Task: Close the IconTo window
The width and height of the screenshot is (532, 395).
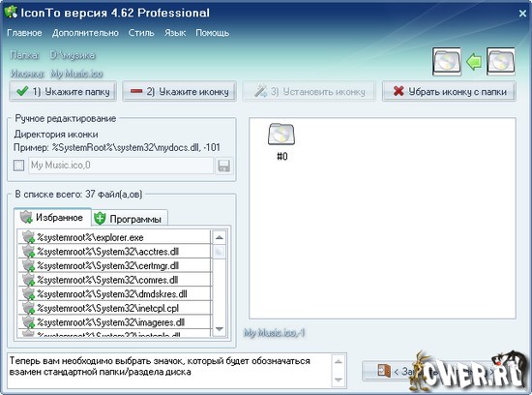Action: coord(522,14)
